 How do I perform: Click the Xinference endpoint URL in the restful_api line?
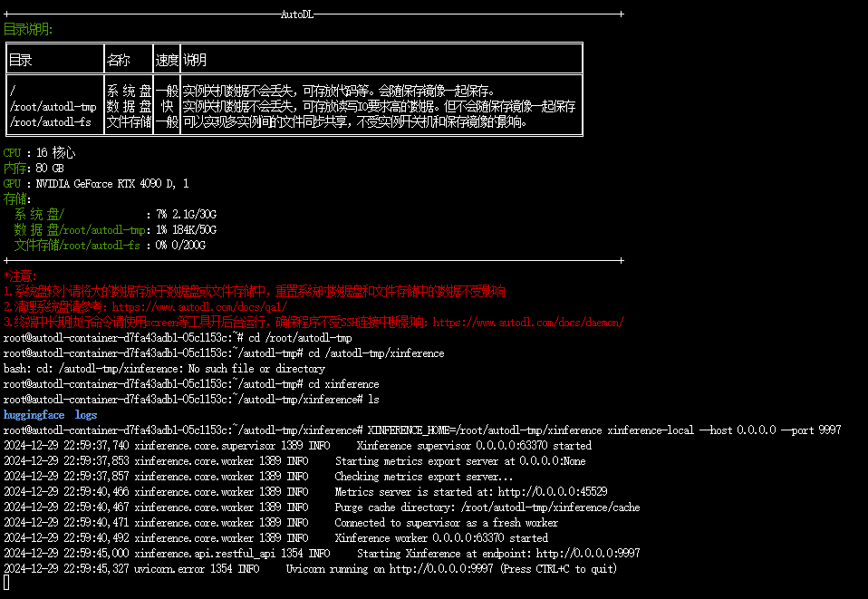click(588, 554)
